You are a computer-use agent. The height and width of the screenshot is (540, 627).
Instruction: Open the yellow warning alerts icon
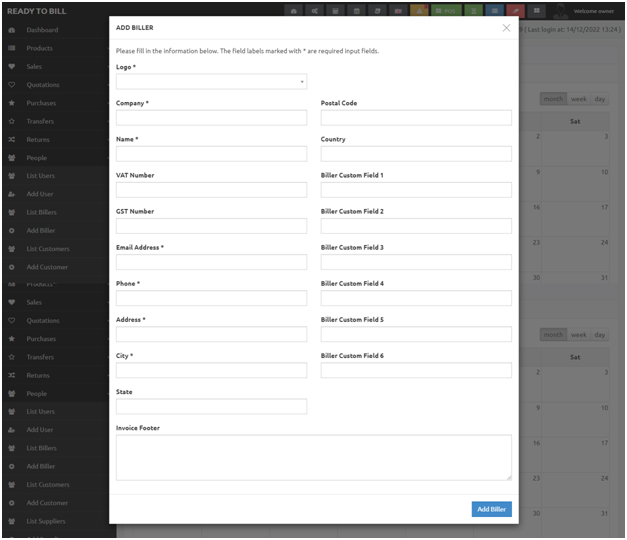tap(419, 11)
